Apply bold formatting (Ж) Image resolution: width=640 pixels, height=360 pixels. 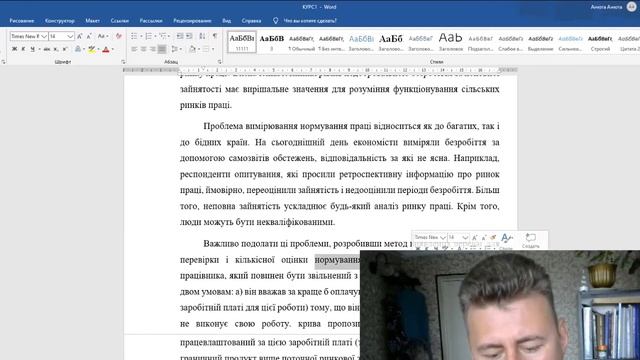[14, 49]
